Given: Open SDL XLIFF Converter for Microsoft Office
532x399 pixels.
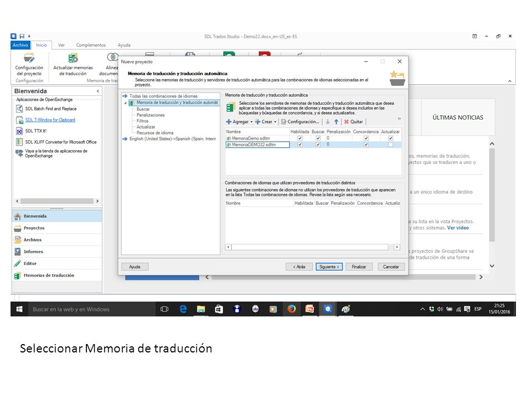Looking at the screenshot, I should tap(57, 142).
